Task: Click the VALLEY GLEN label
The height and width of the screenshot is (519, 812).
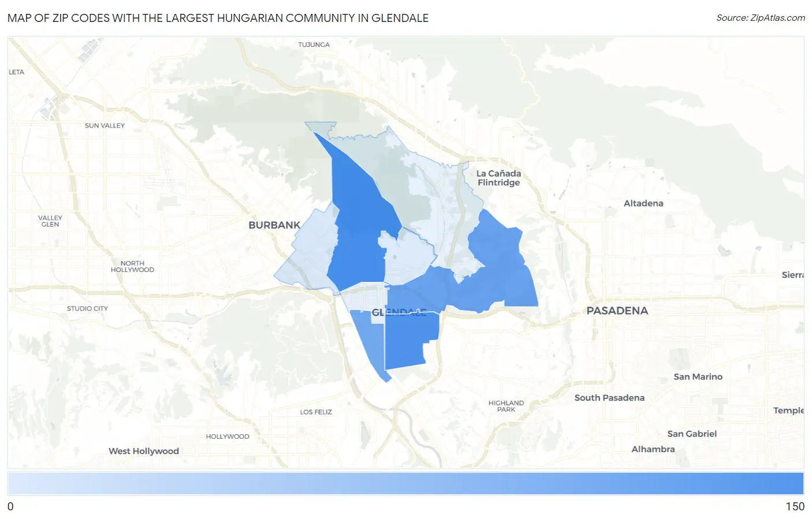Action: point(50,221)
